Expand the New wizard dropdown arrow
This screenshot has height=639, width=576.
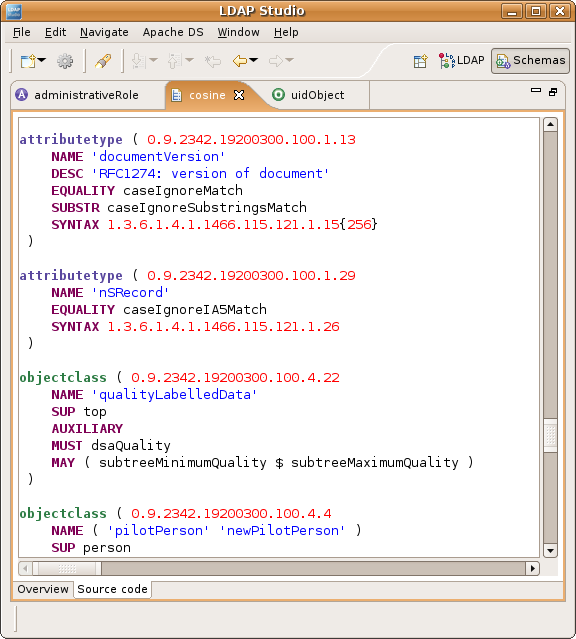(42, 60)
